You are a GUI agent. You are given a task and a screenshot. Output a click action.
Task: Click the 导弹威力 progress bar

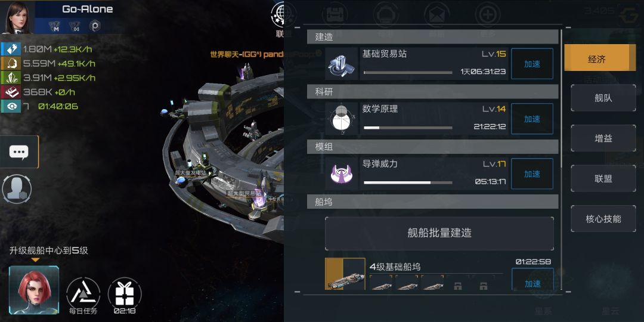(x=408, y=182)
